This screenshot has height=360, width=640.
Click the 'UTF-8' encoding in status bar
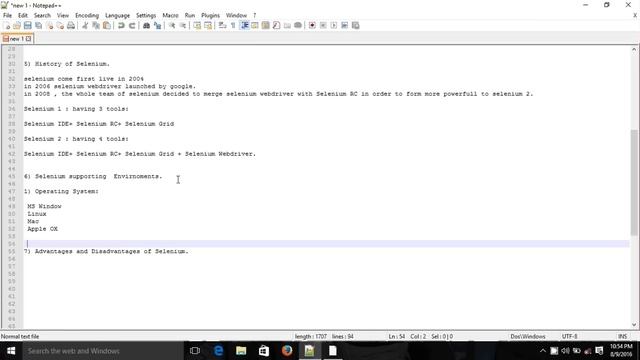[569, 337]
